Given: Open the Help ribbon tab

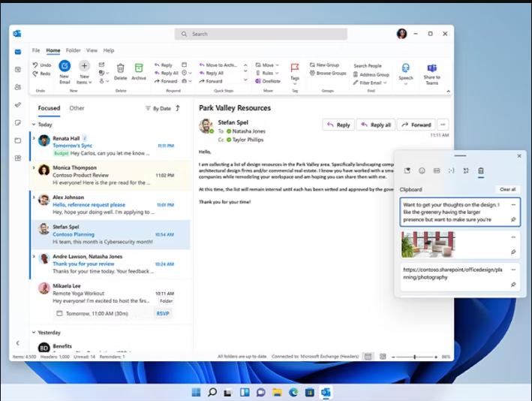Looking at the screenshot, I should pyautogui.click(x=109, y=50).
